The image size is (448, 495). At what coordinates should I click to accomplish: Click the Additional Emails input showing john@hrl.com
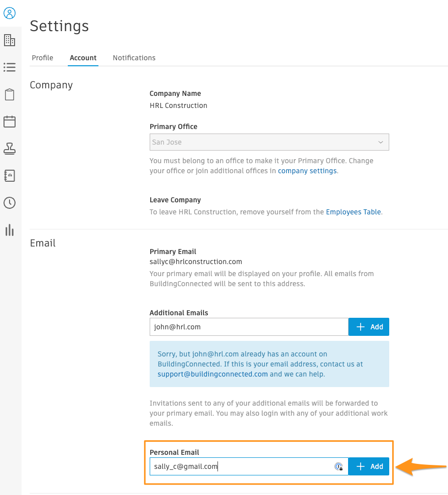[x=249, y=327]
